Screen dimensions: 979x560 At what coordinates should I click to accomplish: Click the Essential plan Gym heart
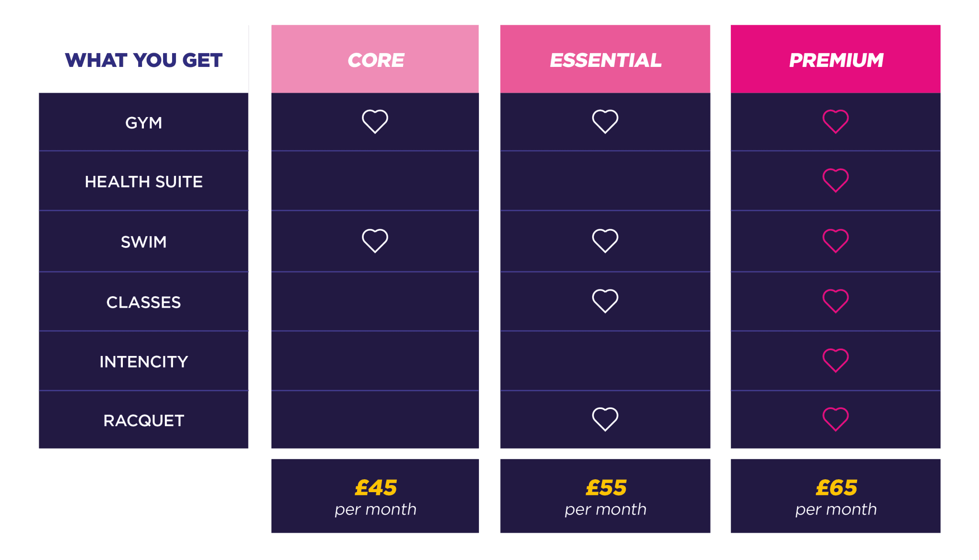click(x=605, y=121)
